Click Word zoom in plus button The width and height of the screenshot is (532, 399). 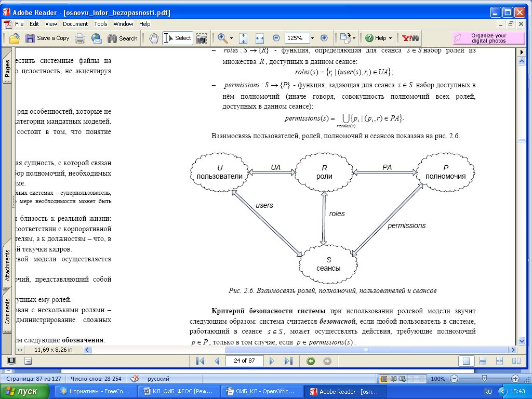point(515,379)
